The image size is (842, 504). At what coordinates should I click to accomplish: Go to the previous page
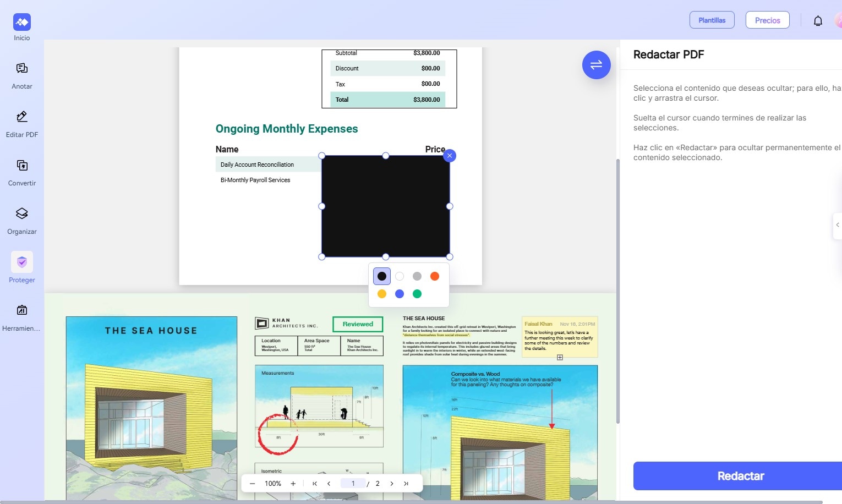(329, 484)
